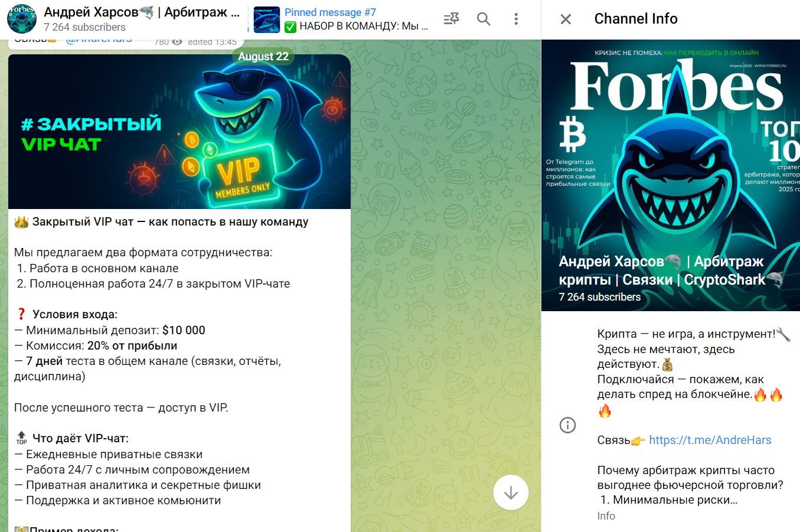Click the channel avatar in header

(22, 19)
